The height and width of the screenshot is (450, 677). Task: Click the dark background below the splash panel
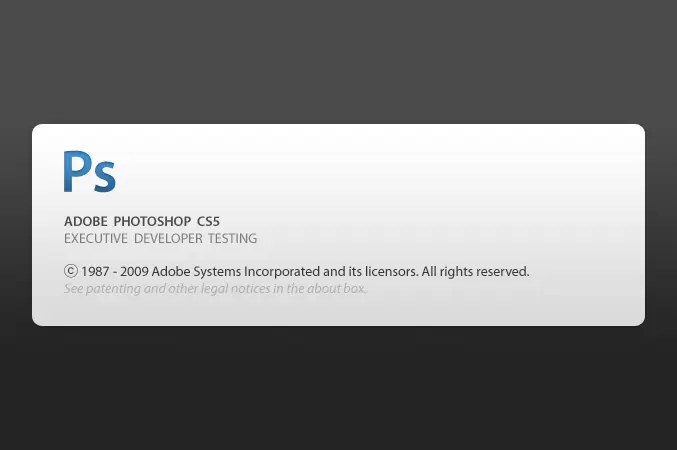click(338, 390)
